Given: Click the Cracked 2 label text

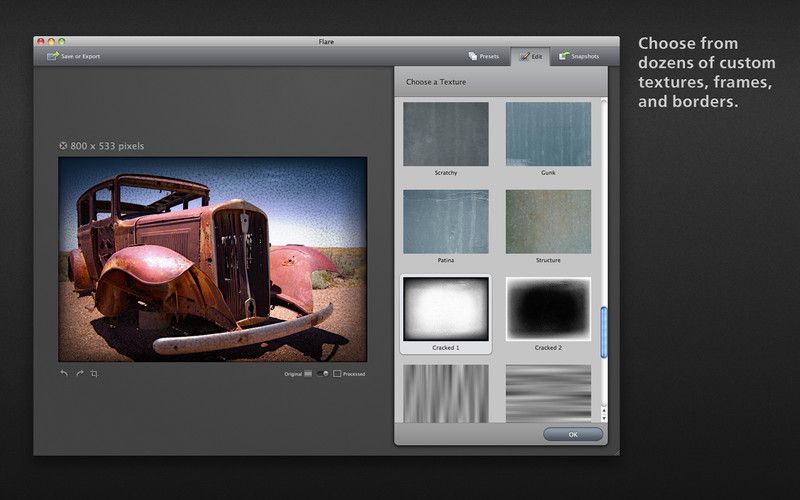Looking at the screenshot, I should tap(548, 347).
